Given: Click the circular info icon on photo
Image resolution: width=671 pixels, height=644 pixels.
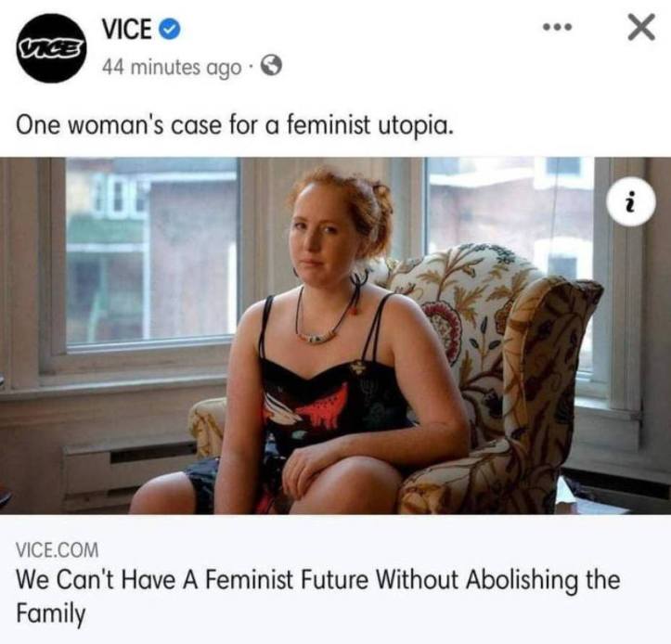Looking at the screenshot, I should pos(632,201).
